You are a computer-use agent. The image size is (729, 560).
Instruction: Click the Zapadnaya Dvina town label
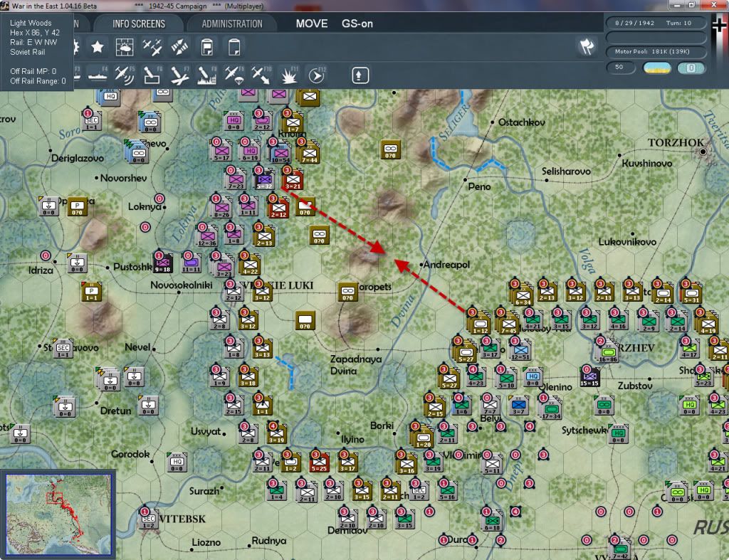tap(356, 365)
